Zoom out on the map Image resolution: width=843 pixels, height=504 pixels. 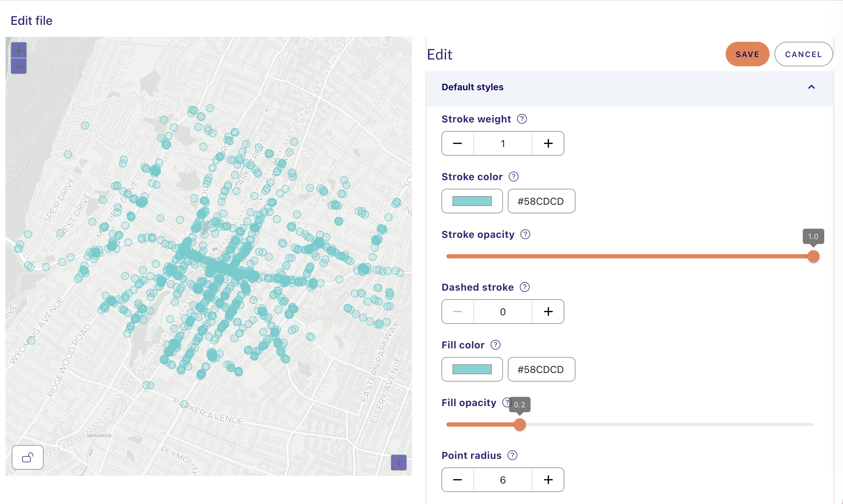click(x=19, y=66)
